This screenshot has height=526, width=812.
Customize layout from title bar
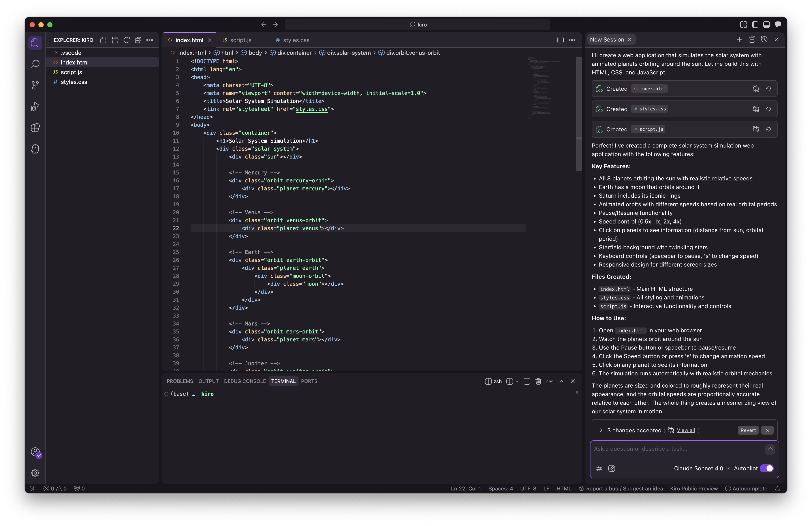[743, 25]
